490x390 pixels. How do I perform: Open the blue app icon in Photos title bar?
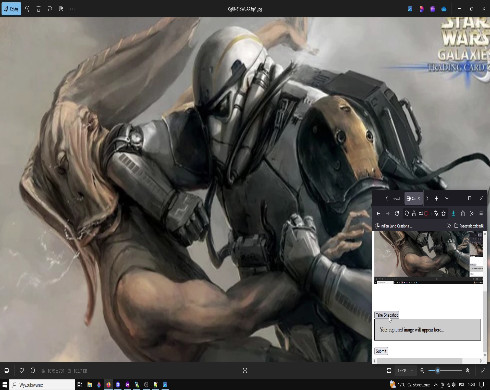coord(410,9)
